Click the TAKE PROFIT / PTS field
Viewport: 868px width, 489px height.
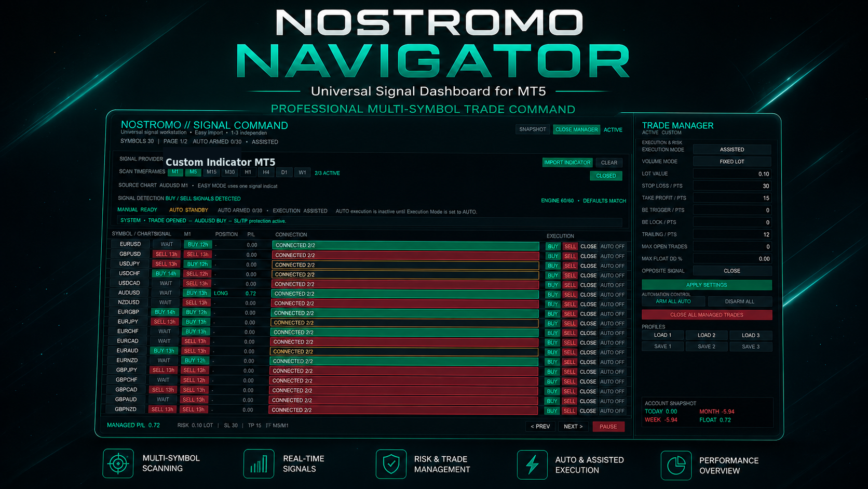click(732, 198)
